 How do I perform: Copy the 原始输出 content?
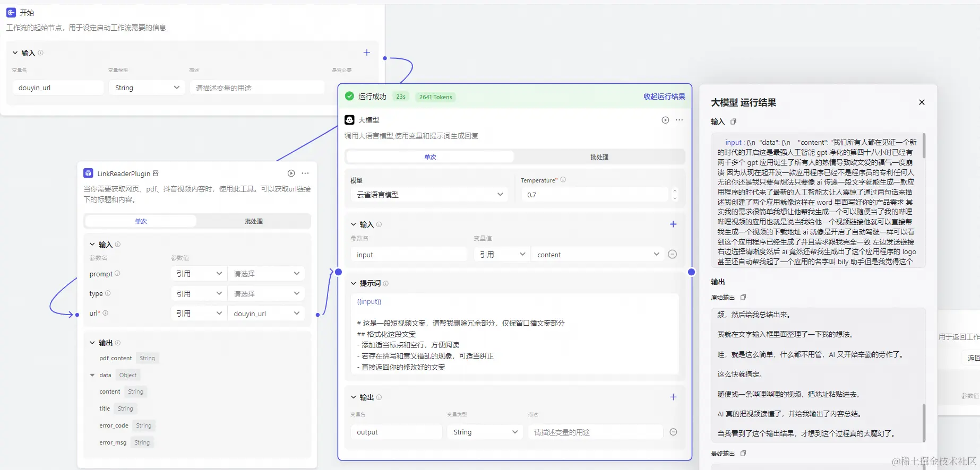tap(743, 298)
